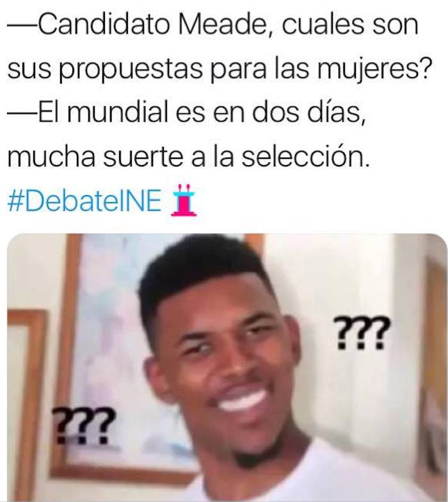Open the #DebateINE hashtag link

(x=84, y=200)
